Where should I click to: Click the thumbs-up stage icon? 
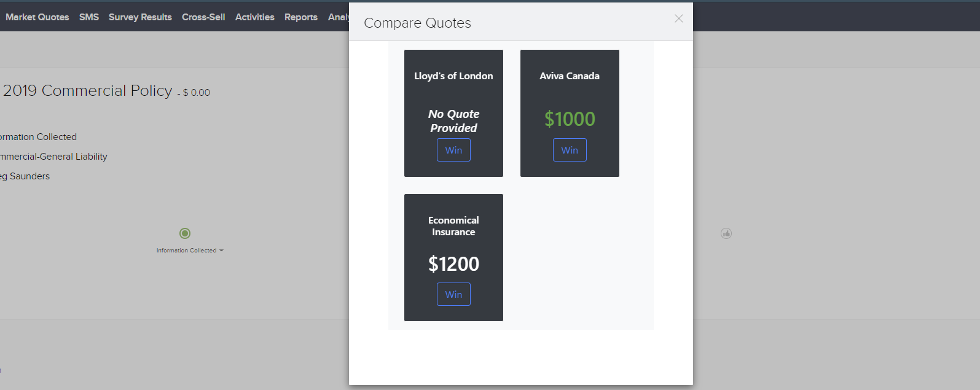coord(726,233)
